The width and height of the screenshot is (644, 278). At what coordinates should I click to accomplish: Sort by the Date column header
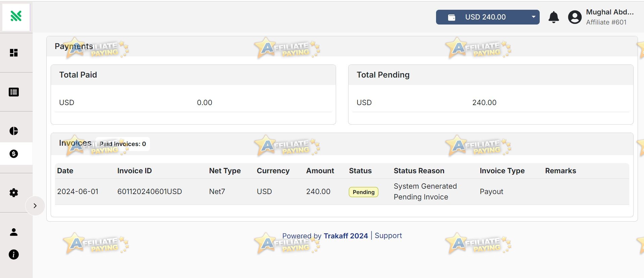(x=65, y=171)
